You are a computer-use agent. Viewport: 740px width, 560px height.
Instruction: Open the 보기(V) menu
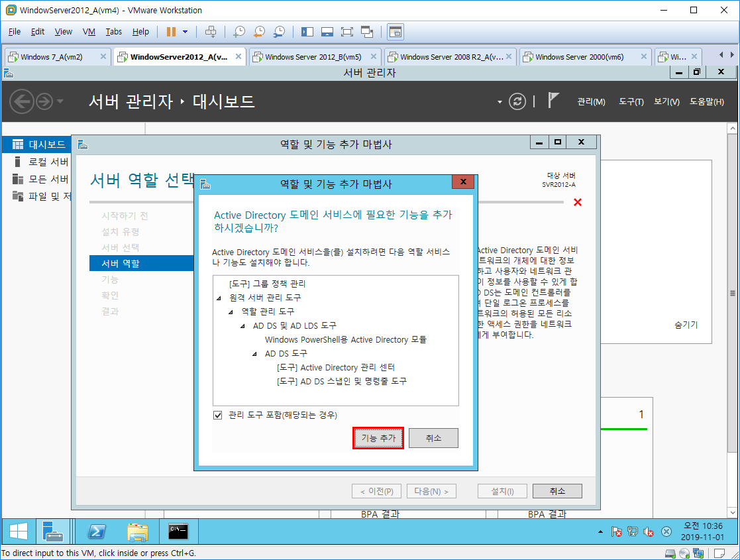[x=666, y=101]
